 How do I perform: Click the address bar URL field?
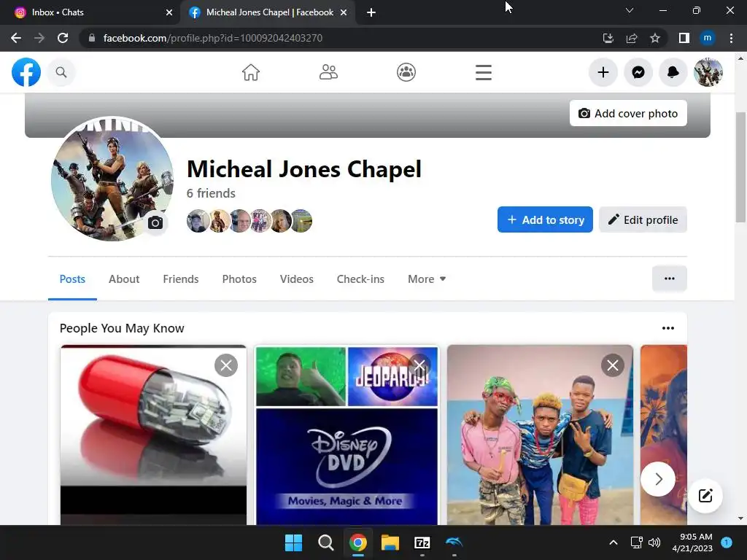[x=343, y=38]
